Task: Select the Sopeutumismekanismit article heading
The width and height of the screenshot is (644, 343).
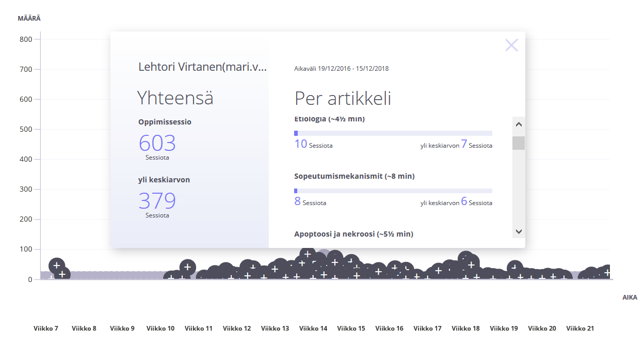Action: (354, 176)
